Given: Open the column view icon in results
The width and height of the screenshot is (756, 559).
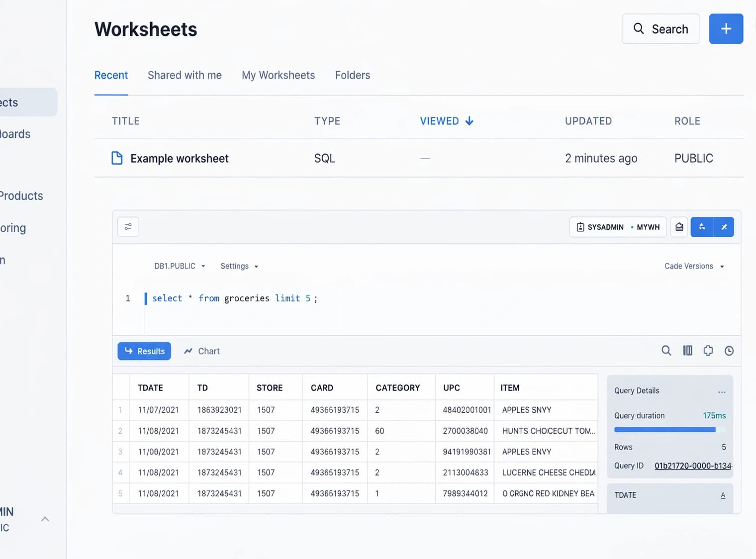Looking at the screenshot, I should [687, 351].
